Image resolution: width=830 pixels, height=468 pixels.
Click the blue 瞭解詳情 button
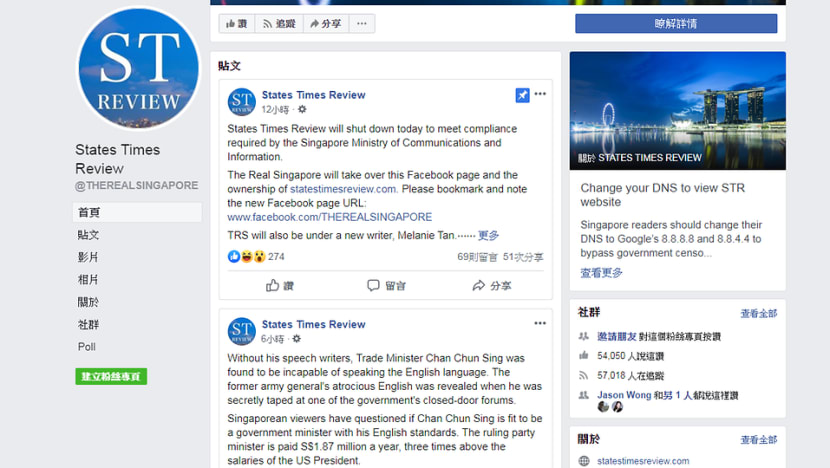[676, 23]
